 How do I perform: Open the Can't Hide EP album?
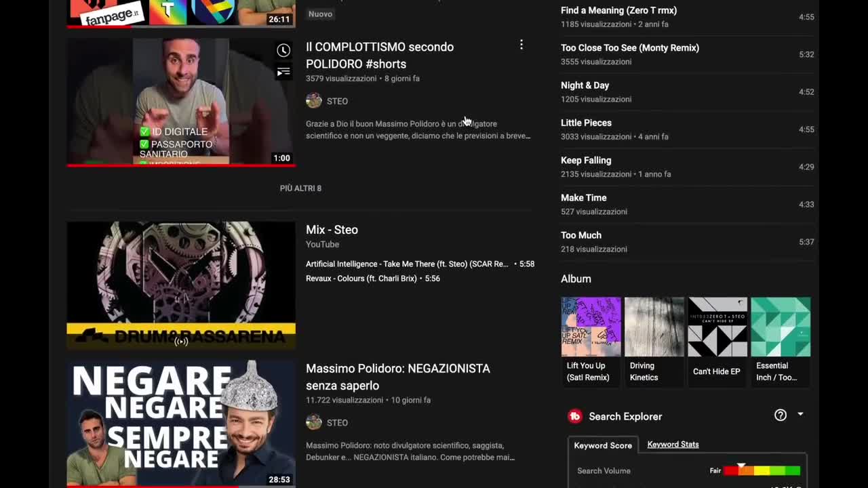[x=717, y=326]
